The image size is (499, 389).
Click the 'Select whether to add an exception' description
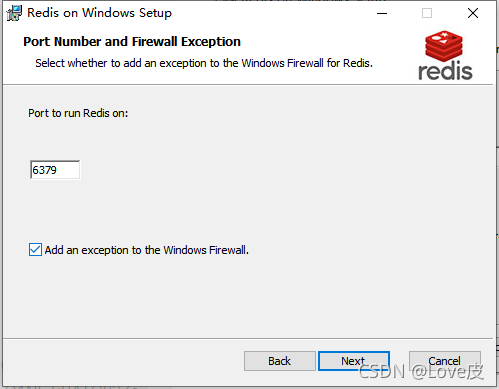(204, 63)
